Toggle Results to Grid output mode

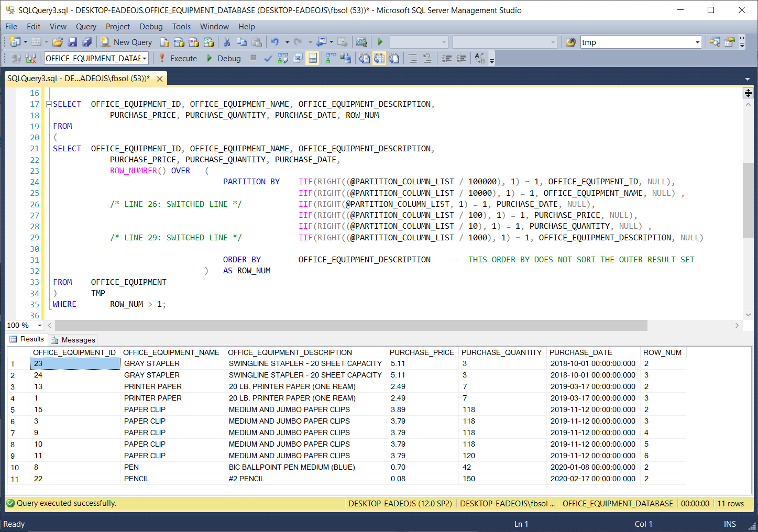pyautogui.click(x=379, y=59)
